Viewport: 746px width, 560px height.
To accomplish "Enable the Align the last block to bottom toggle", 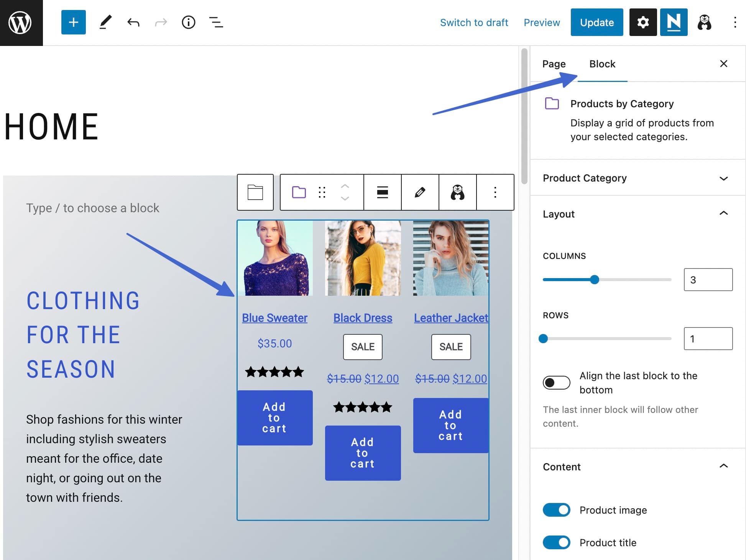I will pyautogui.click(x=556, y=382).
